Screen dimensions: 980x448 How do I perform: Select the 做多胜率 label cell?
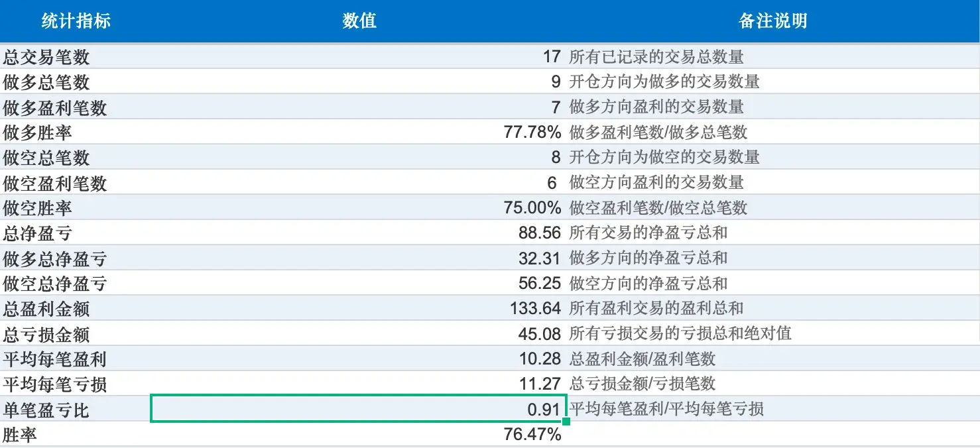point(76,133)
